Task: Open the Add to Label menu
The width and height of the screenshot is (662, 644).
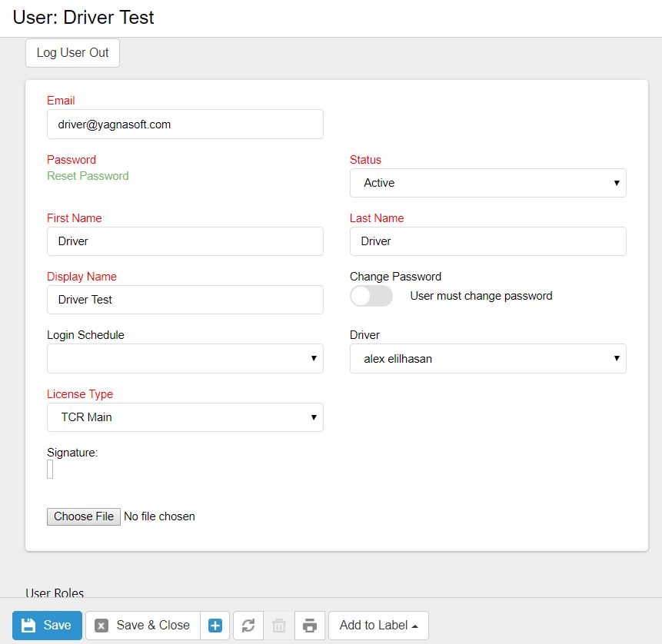Action: pos(378,626)
